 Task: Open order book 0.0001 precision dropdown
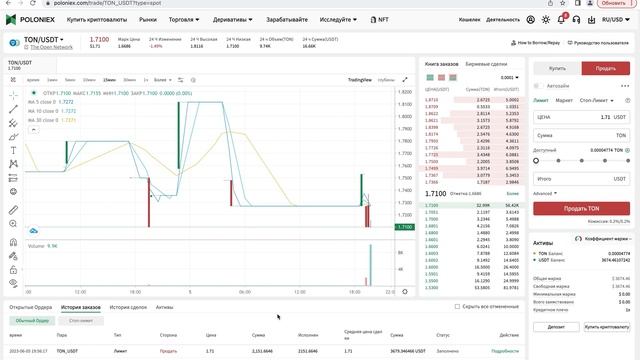click(509, 78)
